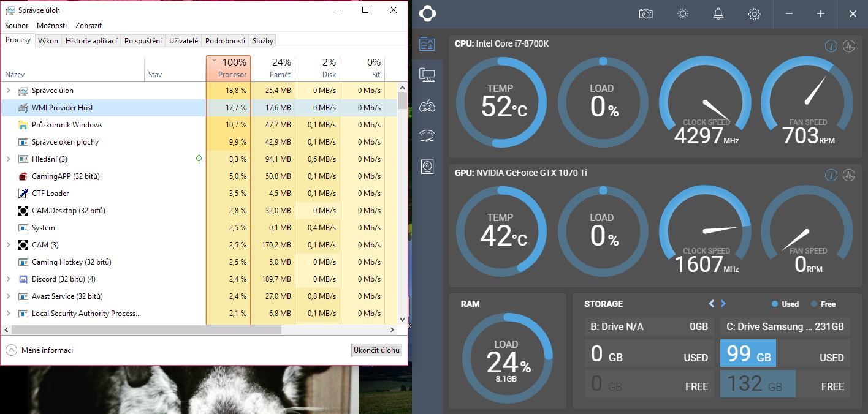The height and width of the screenshot is (414, 868).
Task: Select the PC monitor sidebar icon
Action: [427, 75]
